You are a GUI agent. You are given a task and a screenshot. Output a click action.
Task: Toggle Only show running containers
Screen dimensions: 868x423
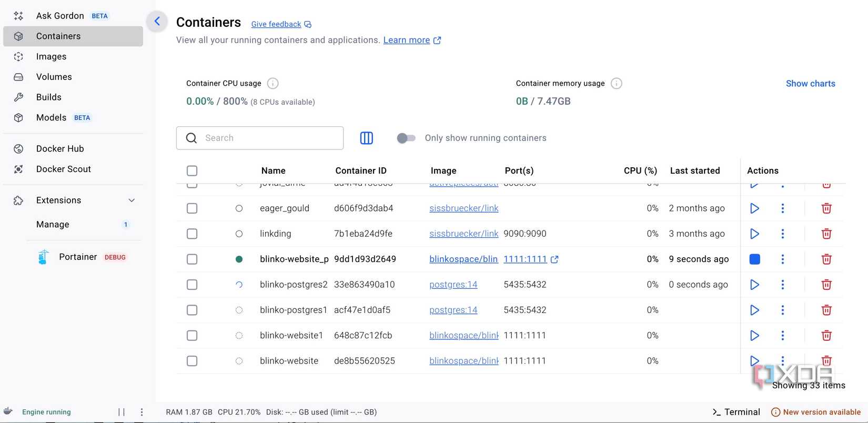click(x=406, y=138)
